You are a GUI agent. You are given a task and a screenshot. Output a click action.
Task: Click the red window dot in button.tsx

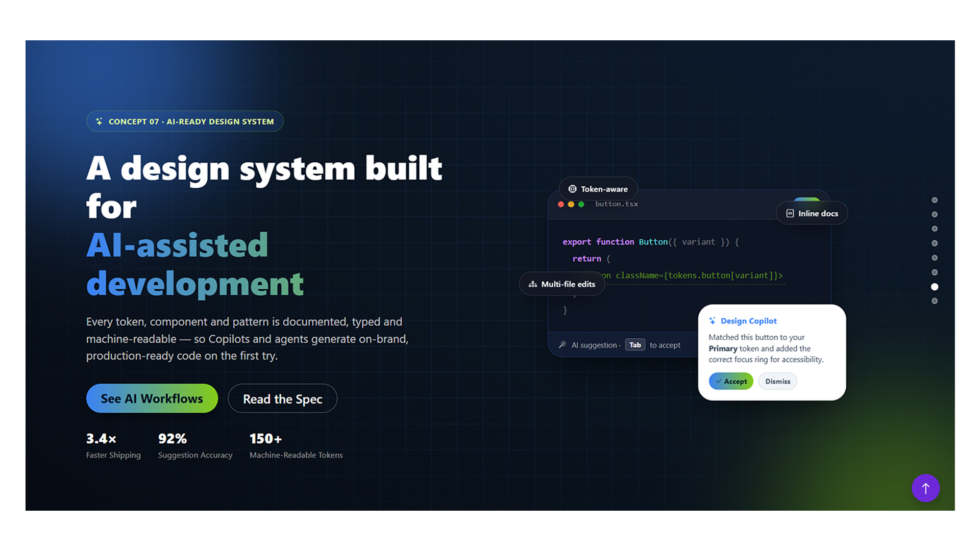click(x=561, y=204)
